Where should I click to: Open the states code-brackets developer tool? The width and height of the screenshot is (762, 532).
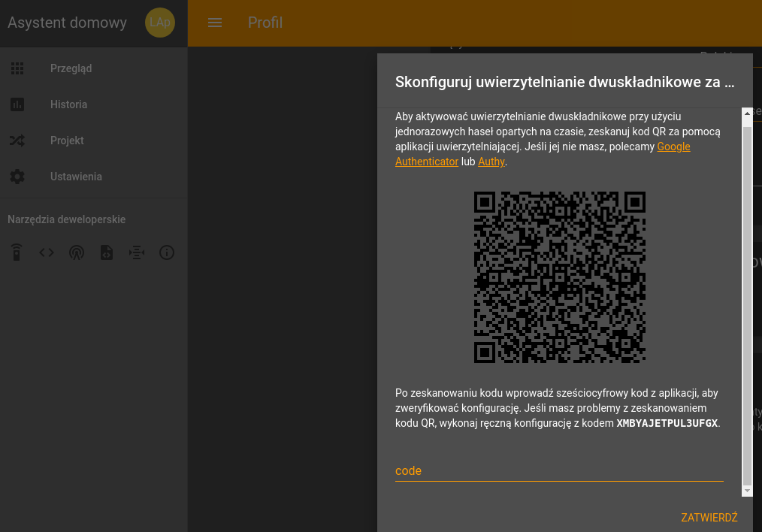[47, 252]
